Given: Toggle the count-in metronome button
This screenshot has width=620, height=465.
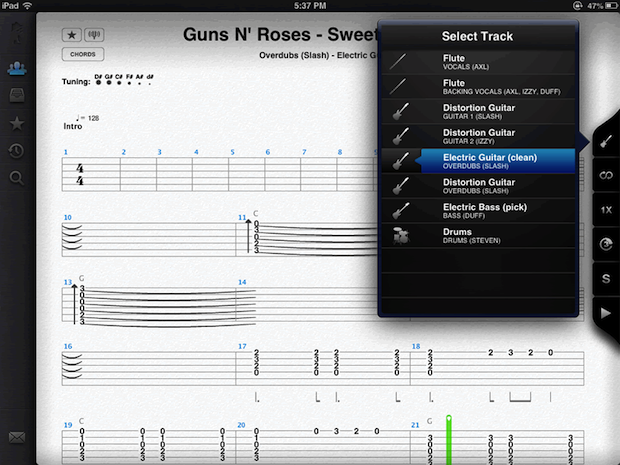Looking at the screenshot, I should [606, 244].
